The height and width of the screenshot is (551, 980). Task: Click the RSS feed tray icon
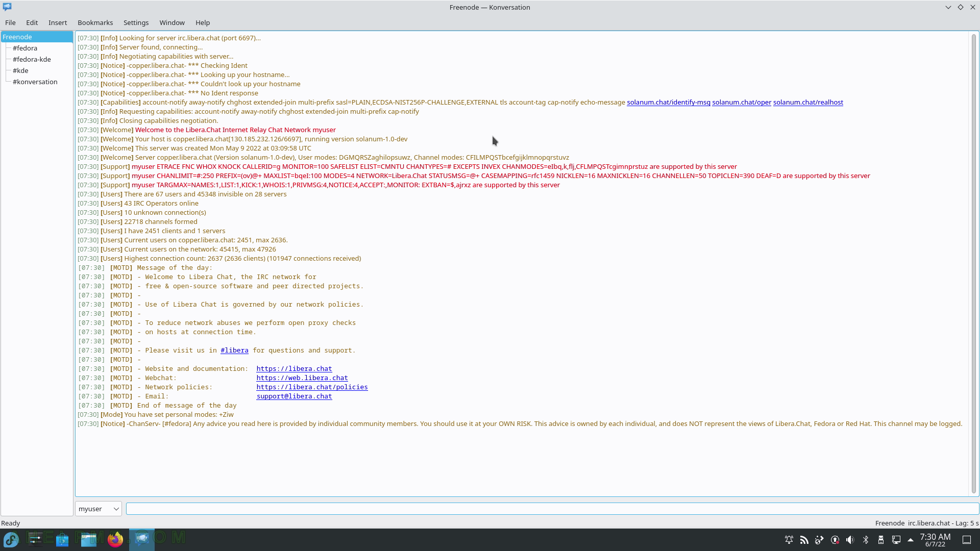[x=804, y=540]
